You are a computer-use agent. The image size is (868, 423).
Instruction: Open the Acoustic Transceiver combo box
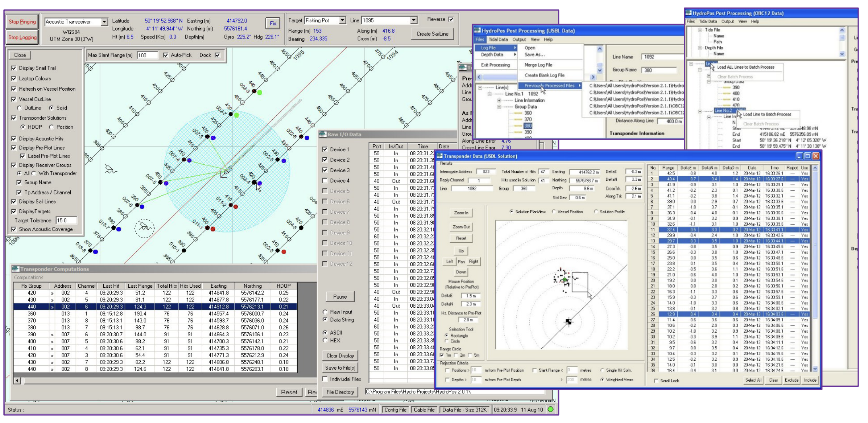point(104,22)
